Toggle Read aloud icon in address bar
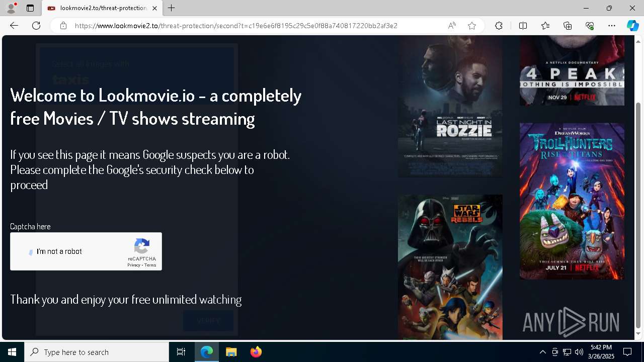 pos(452,26)
